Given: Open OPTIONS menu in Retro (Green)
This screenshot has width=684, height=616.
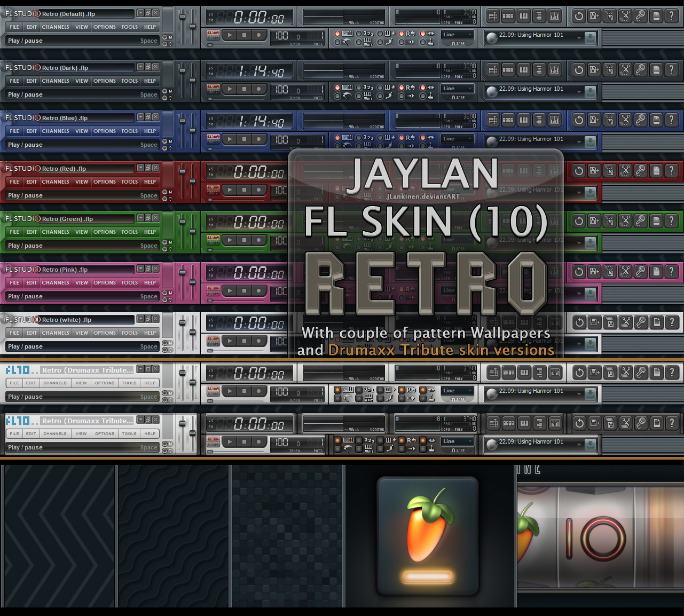Looking at the screenshot, I should click(x=105, y=232).
